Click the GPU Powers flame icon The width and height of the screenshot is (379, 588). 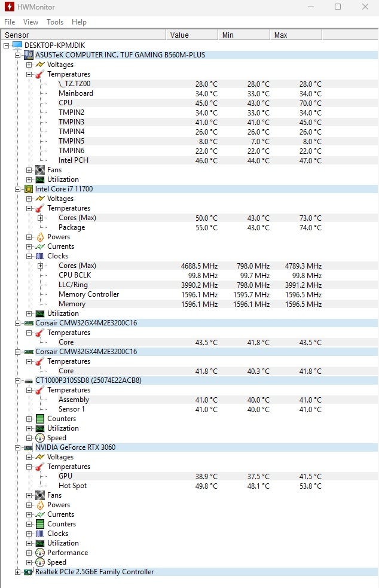pos(40,505)
